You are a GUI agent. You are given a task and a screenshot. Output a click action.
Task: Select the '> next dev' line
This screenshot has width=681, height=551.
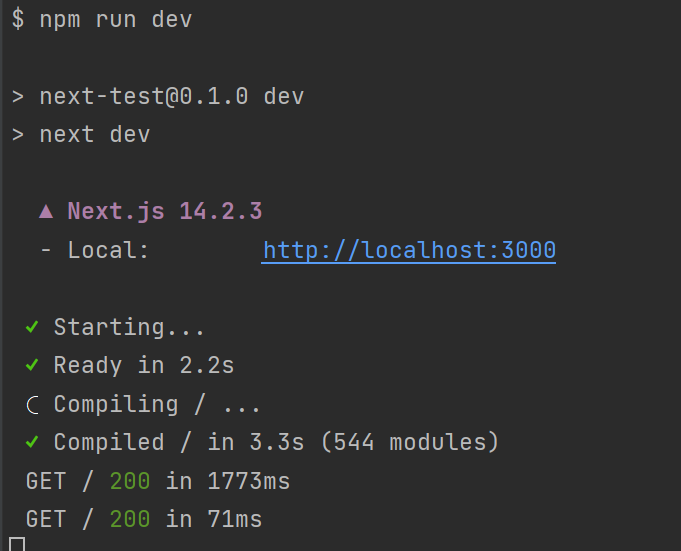(x=81, y=135)
